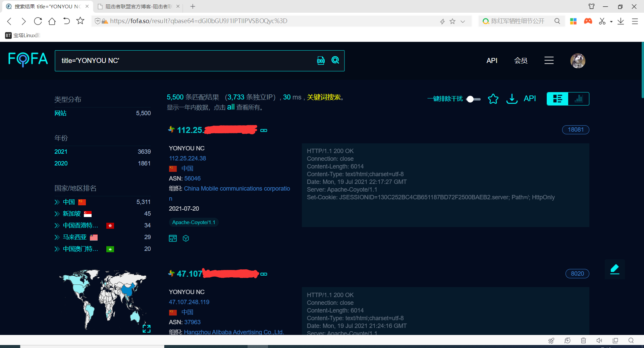
Task: Open the browser home page
Action: coord(52,21)
